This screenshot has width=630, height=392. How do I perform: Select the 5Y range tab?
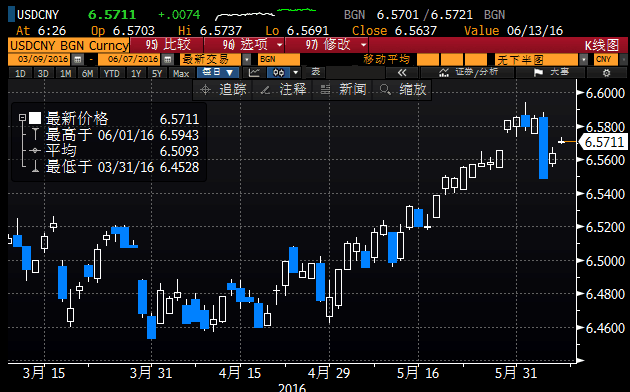[x=157, y=73]
